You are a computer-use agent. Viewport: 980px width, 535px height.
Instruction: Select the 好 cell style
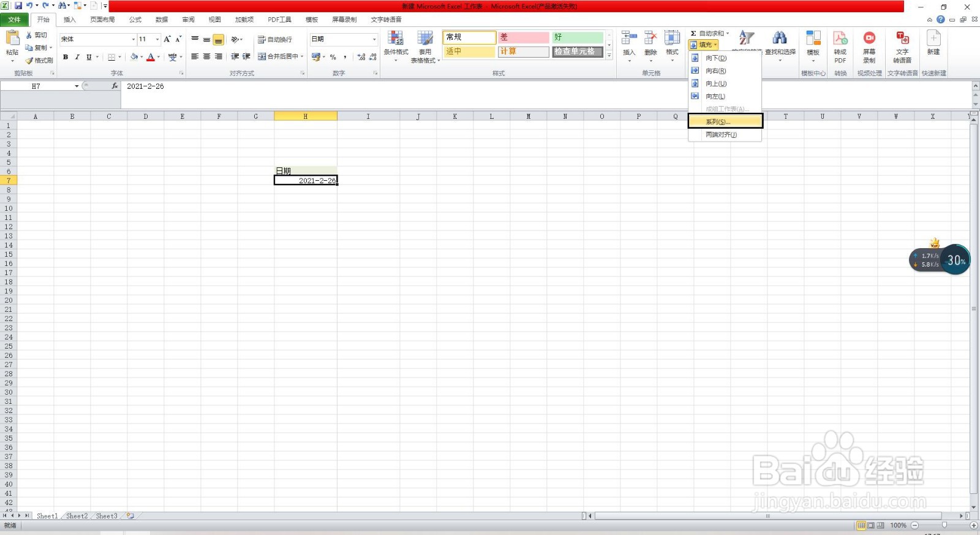click(577, 37)
